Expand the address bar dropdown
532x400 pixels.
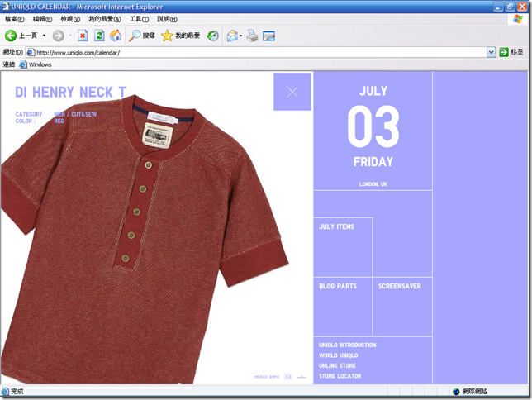coord(491,52)
